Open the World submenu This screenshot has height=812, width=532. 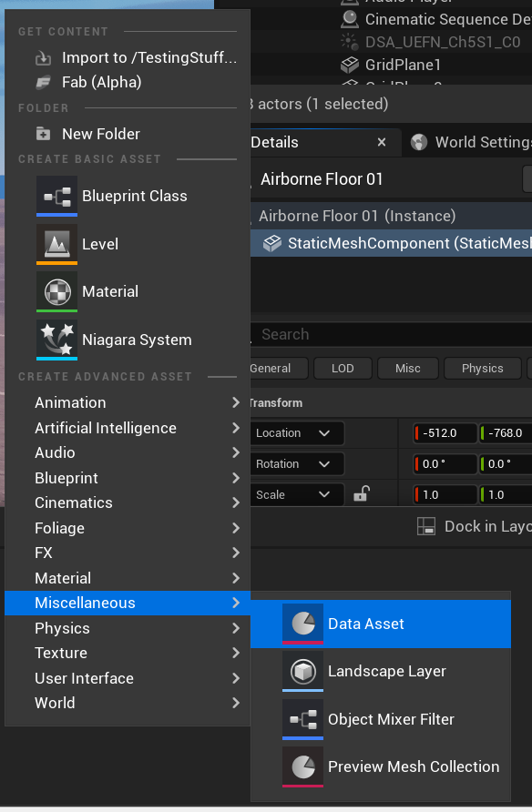point(128,704)
